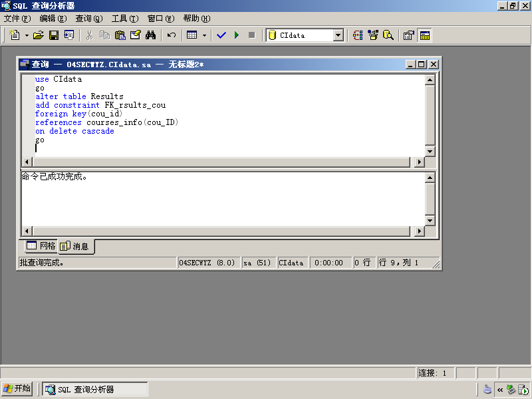Screen dimensions: 532x399
Task: Click editor vertical scrollbar down arrow
Action: point(430,152)
